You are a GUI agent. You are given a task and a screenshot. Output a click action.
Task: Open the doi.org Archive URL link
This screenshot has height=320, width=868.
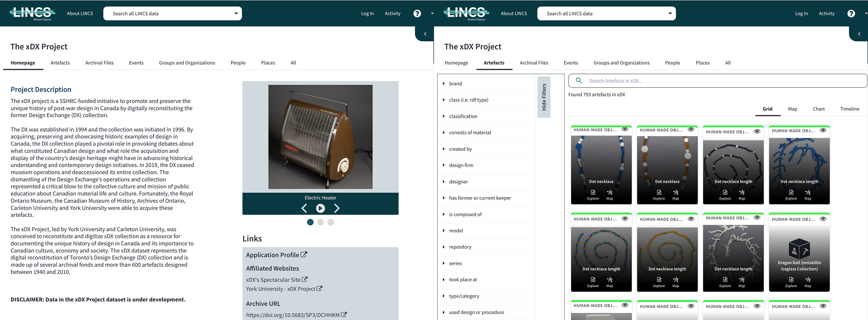296,315
